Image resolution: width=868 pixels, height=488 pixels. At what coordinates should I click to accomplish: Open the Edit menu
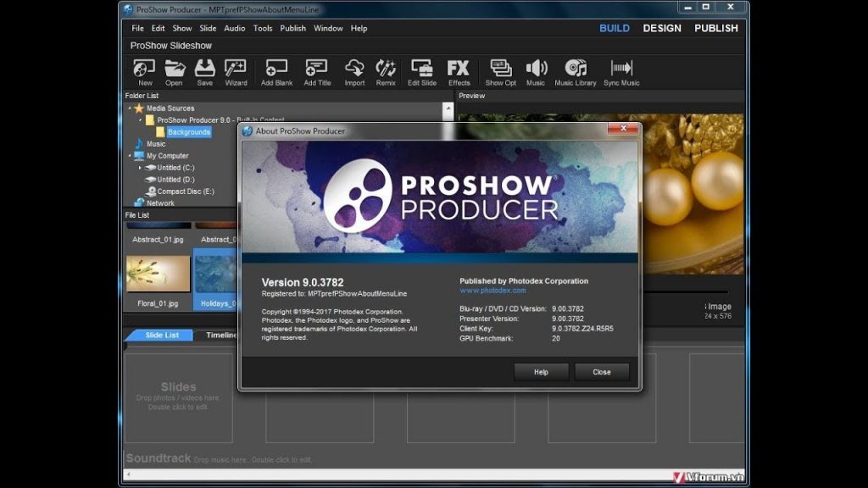tap(158, 28)
